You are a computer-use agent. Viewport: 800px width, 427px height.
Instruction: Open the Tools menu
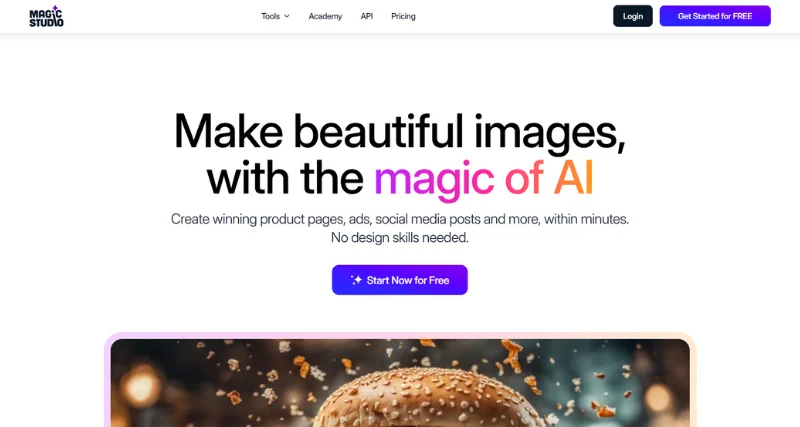click(276, 16)
